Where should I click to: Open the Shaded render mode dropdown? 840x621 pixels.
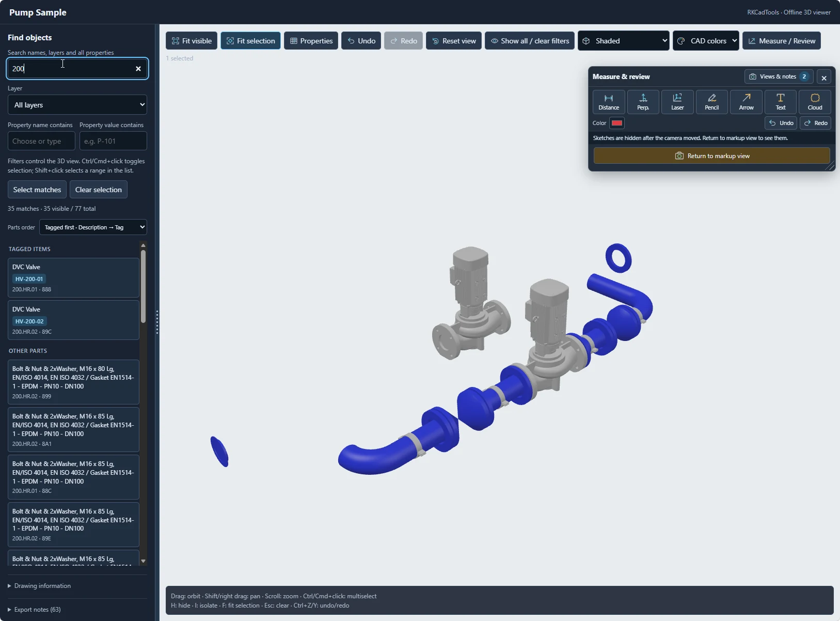(624, 41)
